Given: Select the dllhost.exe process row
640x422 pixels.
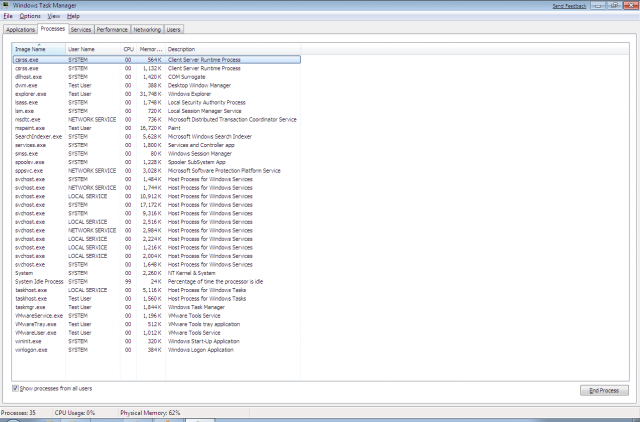Looking at the screenshot, I should pyautogui.click(x=157, y=77).
